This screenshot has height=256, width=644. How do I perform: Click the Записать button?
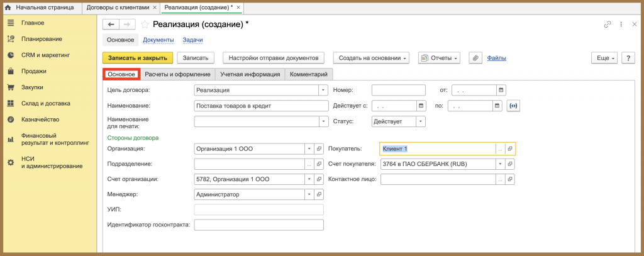tap(196, 58)
